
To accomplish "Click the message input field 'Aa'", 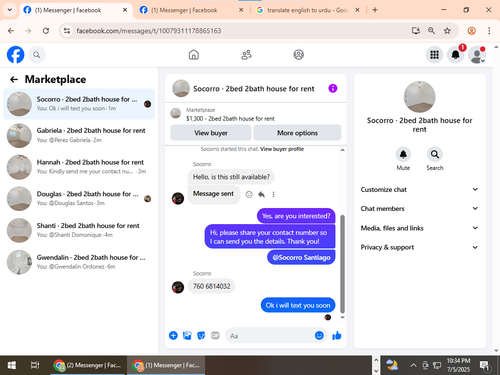I will 270,336.
